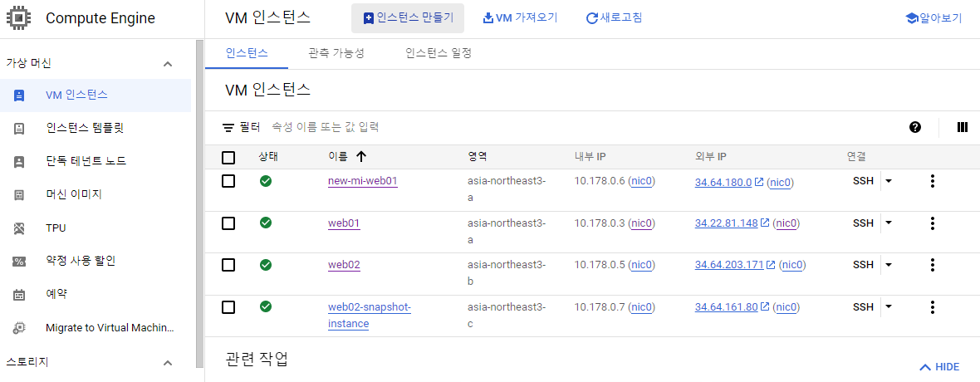Click the green status icon for web02-snapshot-instance
The image size is (980, 382).
tap(266, 306)
